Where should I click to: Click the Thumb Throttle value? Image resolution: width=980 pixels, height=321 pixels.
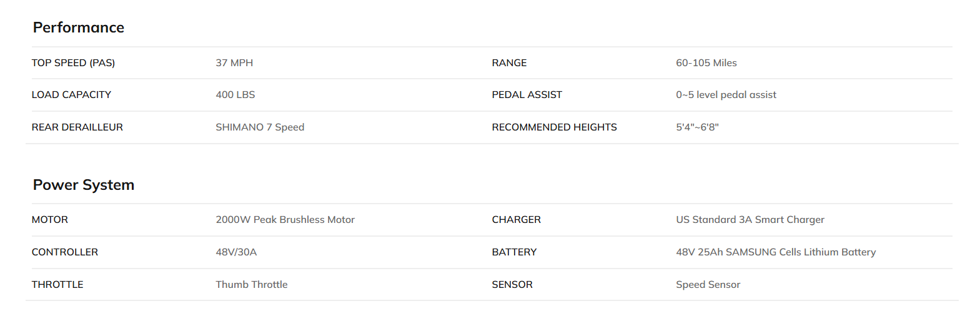click(251, 285)
